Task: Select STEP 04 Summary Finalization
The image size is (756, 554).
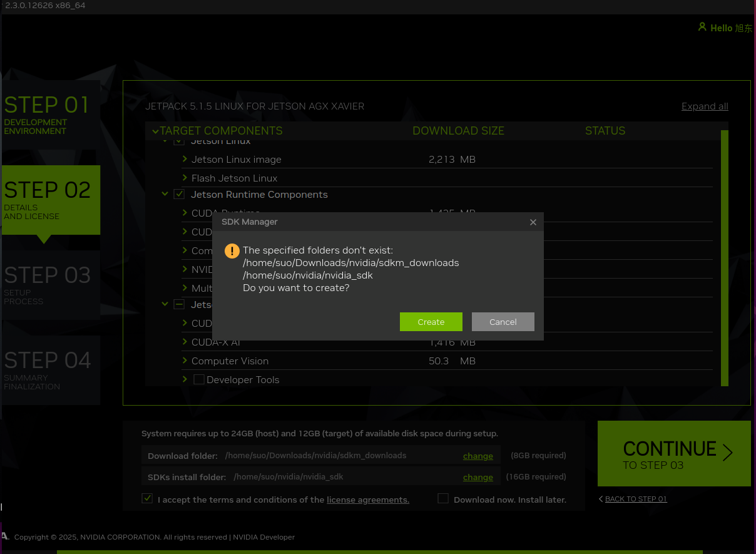Action: point(51,370)
